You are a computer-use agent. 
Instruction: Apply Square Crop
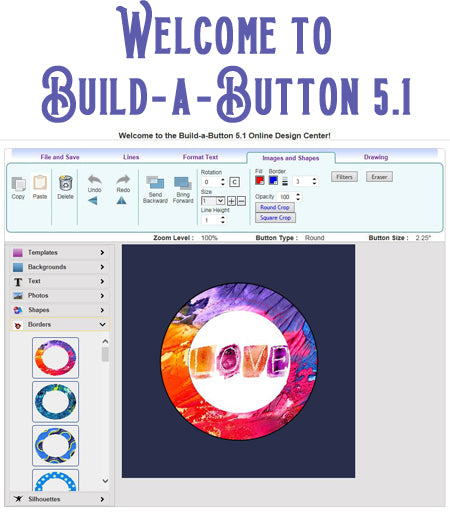coord(275,218)
